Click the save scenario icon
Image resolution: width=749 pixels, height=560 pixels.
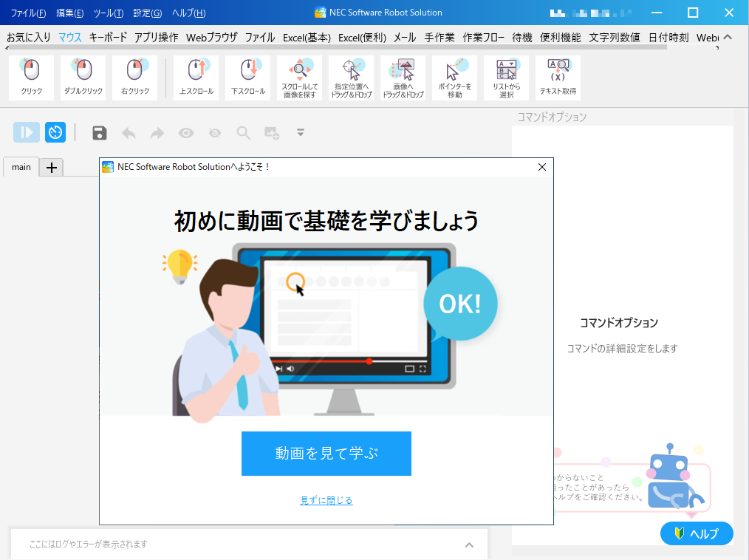click(99, 132)
